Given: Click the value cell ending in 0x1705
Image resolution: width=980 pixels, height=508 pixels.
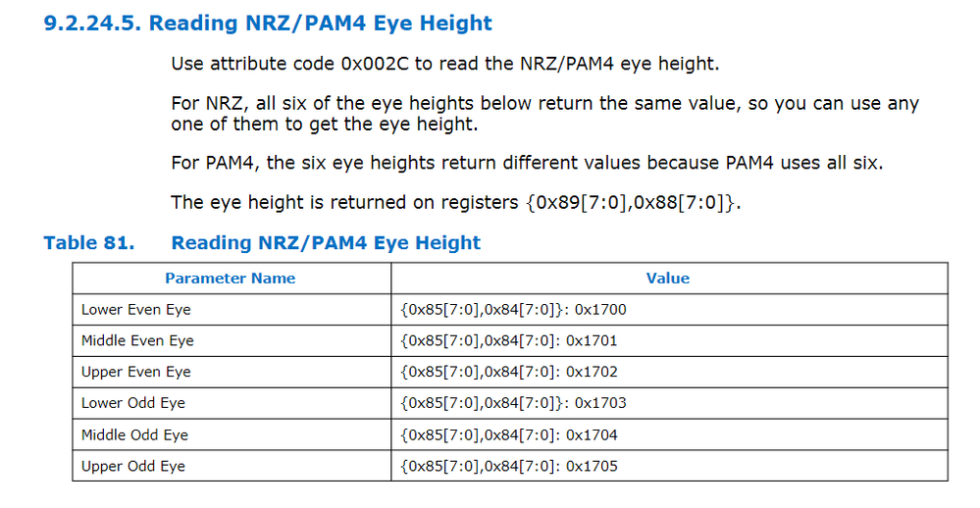Looking at the screenshot, I should pyautogui.click(x=509, y=466).
